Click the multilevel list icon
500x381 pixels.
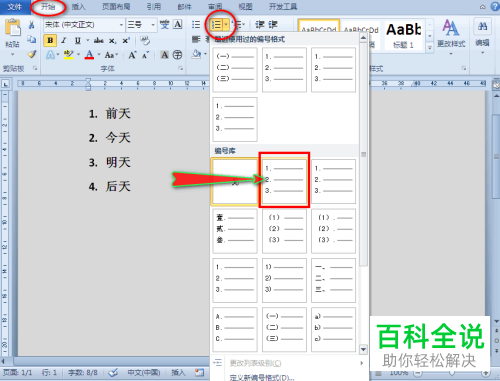pos(238,24)
